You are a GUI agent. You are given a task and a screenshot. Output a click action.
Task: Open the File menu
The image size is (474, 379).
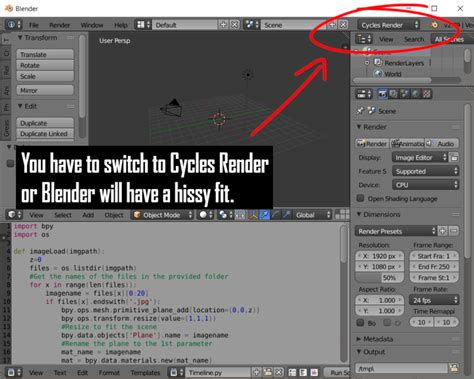(x=34, y=25)
